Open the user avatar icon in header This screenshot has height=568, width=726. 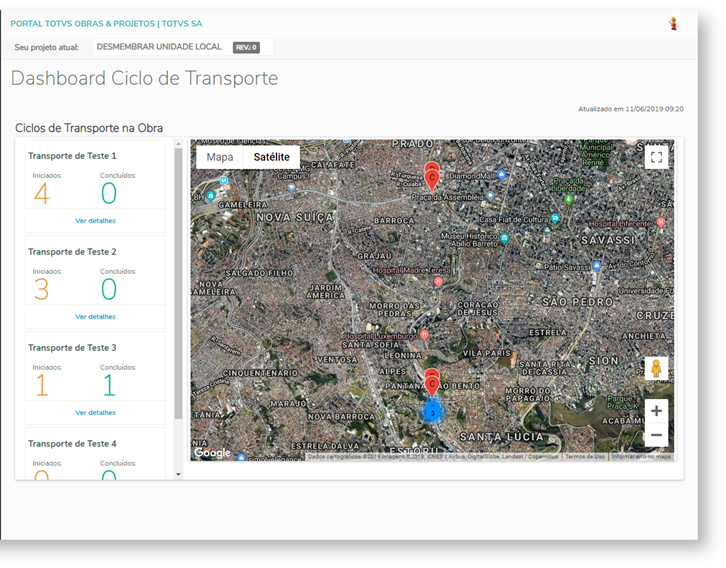pyautogui.click(x=673, y=24)
